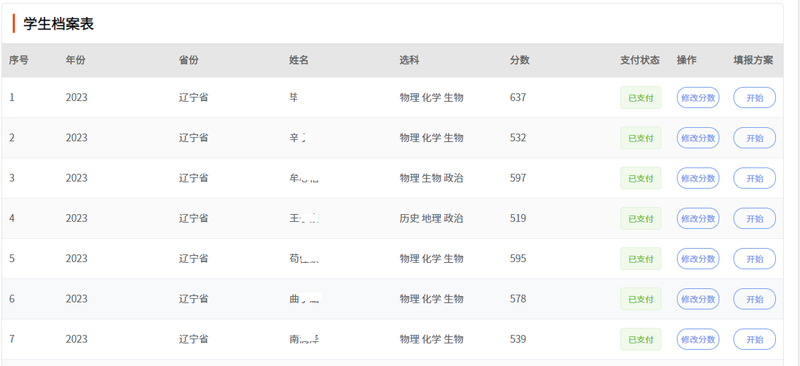
Task: Click the 已支付 status tag in row 1
Action: [x=640, y=97]
